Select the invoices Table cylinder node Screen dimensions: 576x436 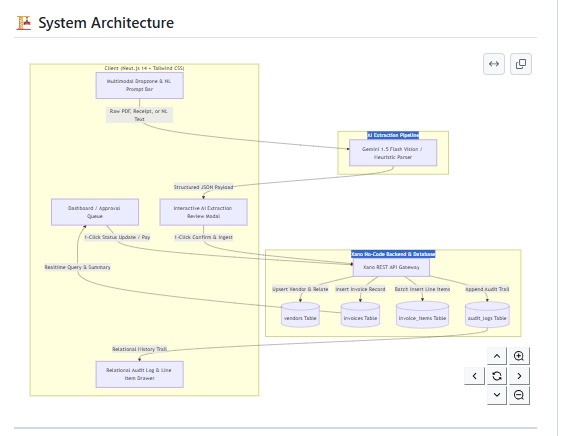(360, 315)
